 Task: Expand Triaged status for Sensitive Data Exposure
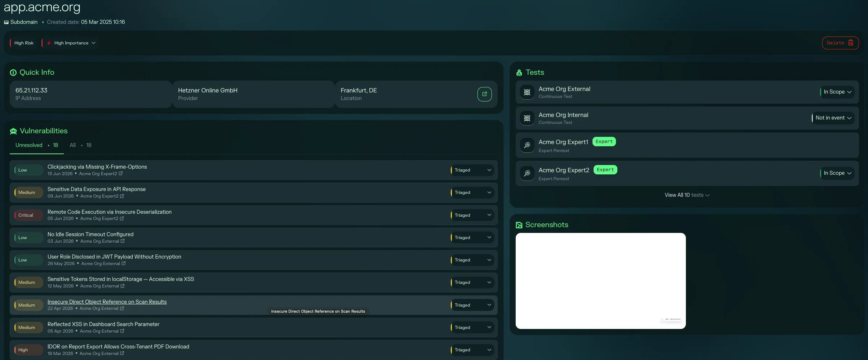(472, 192)
